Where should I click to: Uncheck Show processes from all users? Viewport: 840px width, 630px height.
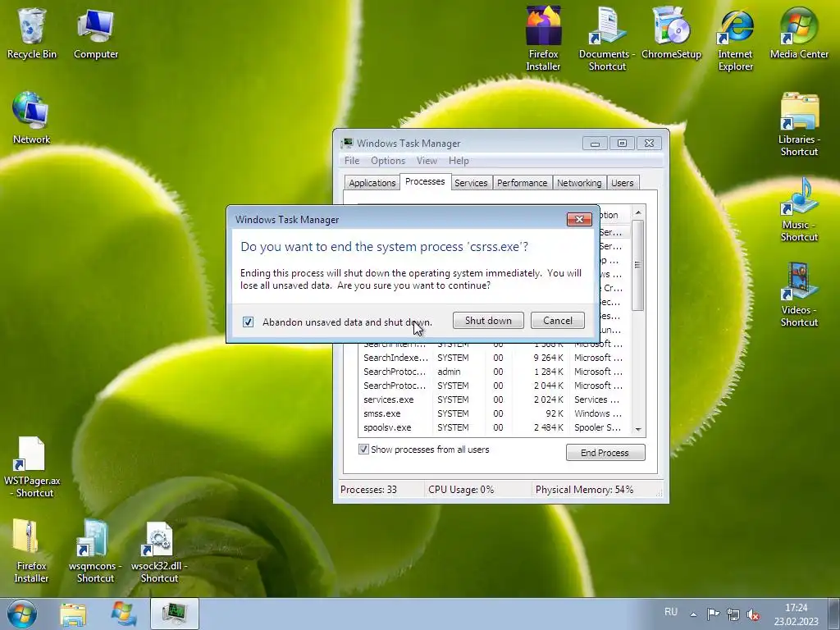[x=363, y=450]
